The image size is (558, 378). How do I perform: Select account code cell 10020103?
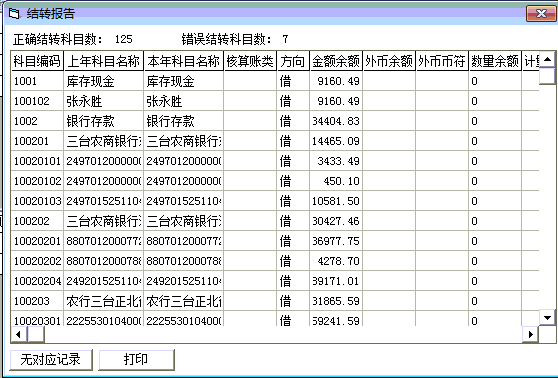37,201
